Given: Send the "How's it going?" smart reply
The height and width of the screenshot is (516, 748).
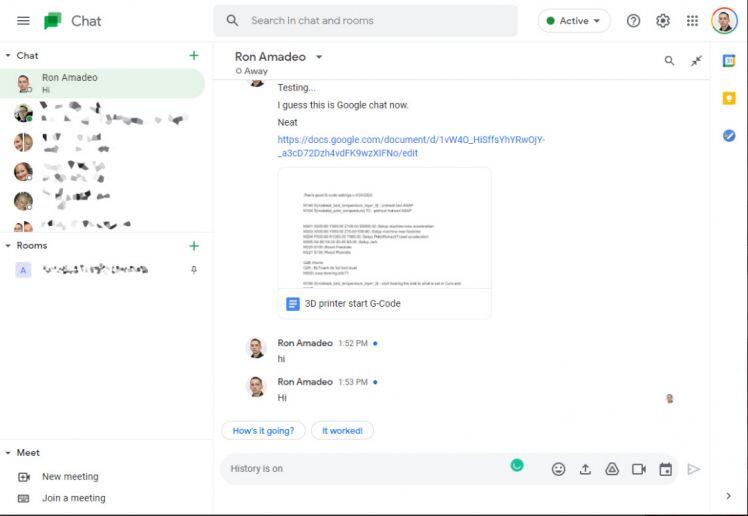Looking at the screenshot, I should tap(263, 431).
